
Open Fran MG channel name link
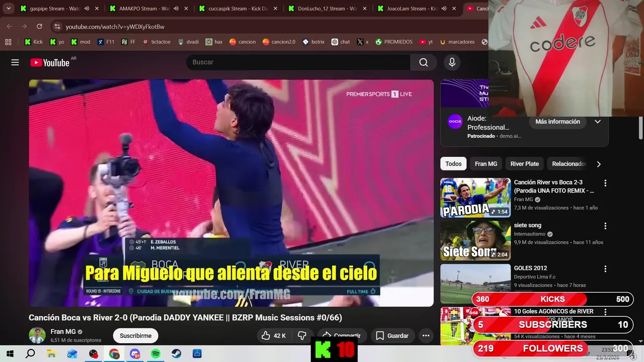point(63,332)
